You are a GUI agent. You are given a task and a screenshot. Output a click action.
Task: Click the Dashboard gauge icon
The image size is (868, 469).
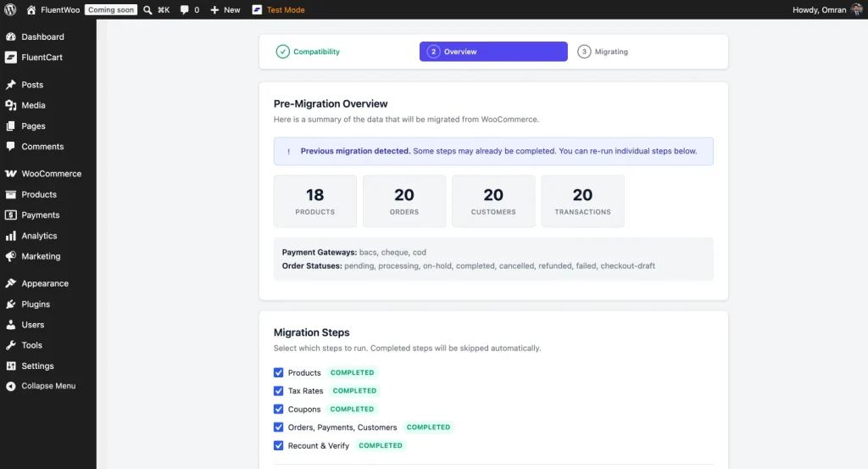[x=10, y=36]
